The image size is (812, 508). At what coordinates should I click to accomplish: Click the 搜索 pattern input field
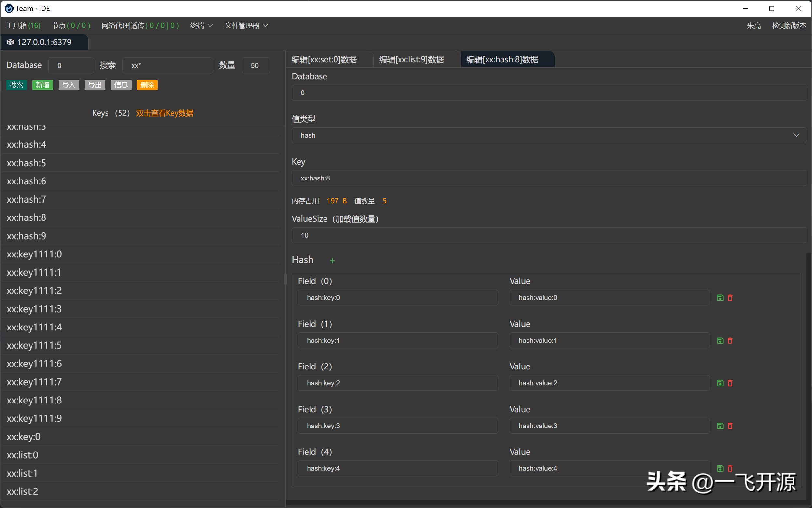click(x=167, y=66)
